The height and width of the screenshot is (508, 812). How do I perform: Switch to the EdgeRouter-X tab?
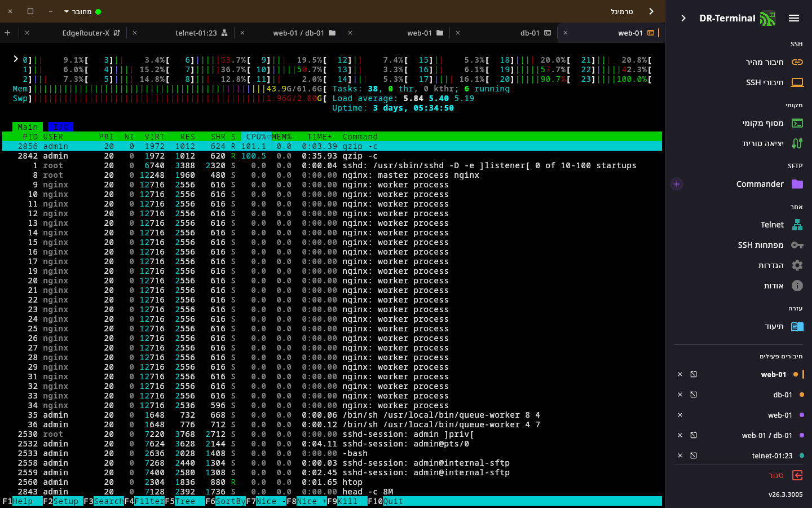pos(86,33)
